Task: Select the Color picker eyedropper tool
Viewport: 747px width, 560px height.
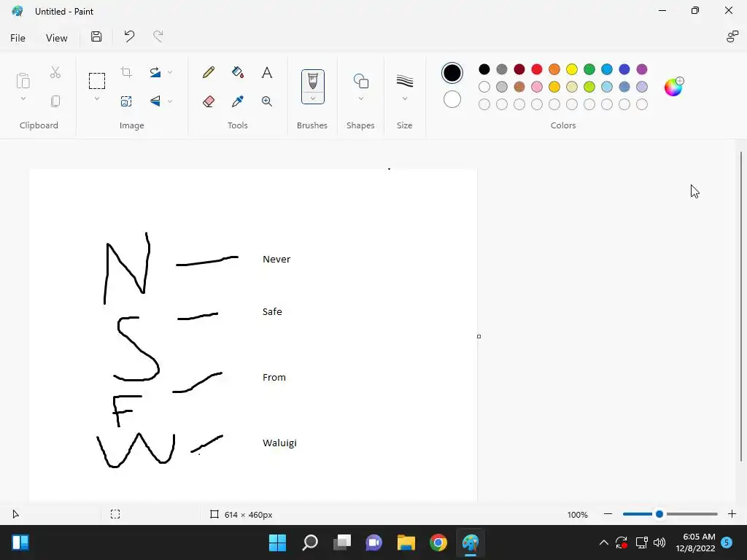Action: coord(237,101)
